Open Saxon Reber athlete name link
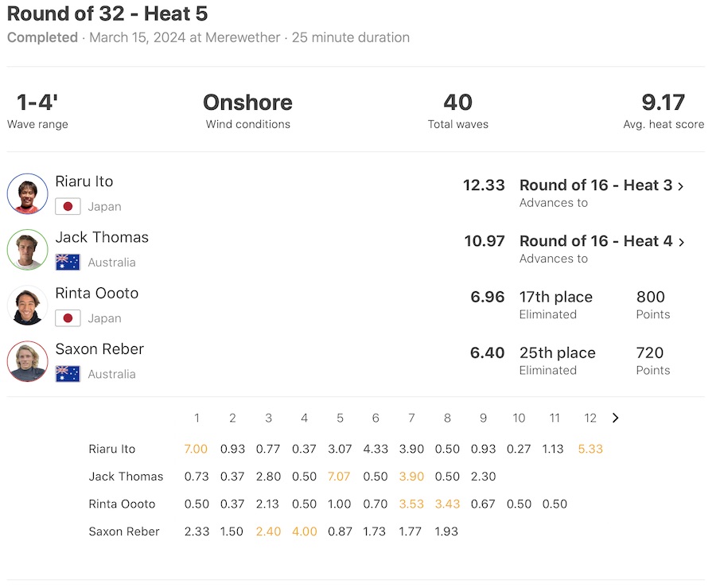 pos(98,349)
